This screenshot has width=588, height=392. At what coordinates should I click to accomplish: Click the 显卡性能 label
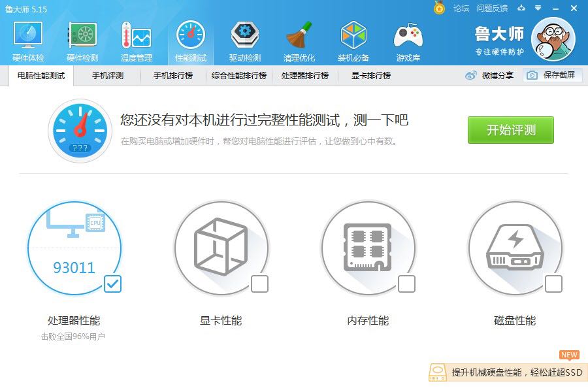(221, 321)
